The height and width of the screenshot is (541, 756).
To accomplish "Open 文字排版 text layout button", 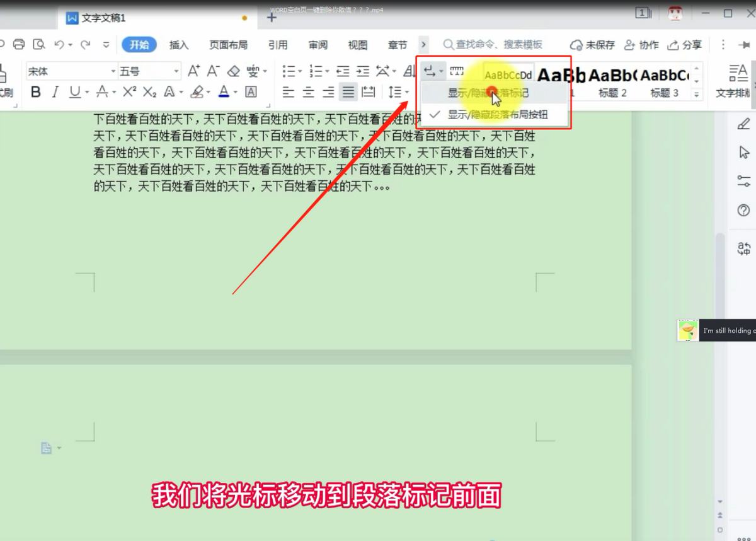I will tap(734, 81).
